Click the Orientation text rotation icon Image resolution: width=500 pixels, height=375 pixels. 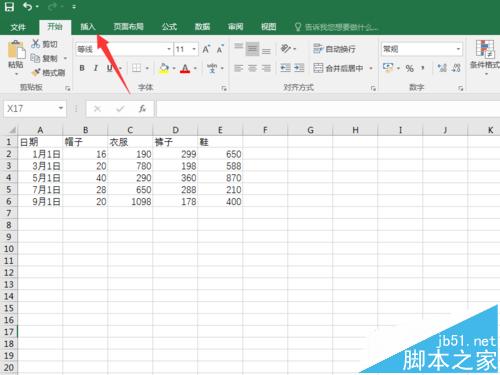(286, 49)
